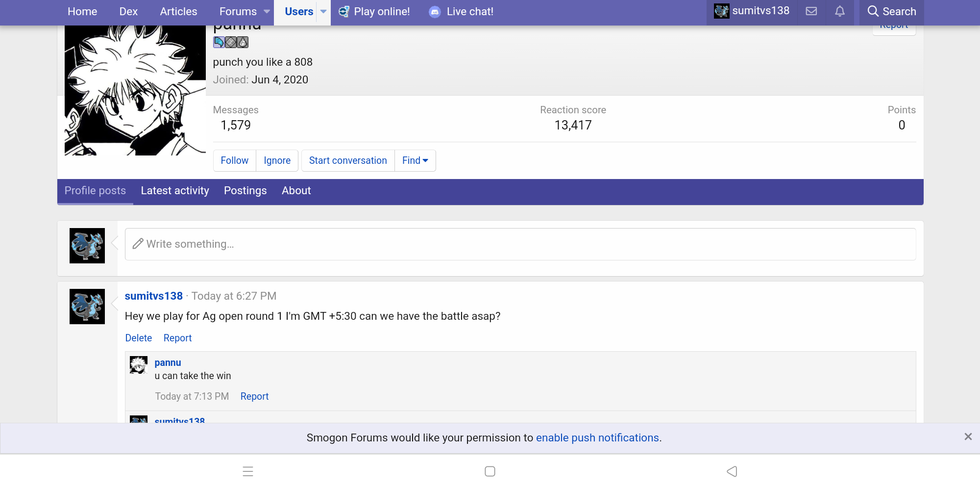This screenshot has width=980, height=489.
Task: Click the Follow button
Action: point(235,160)
